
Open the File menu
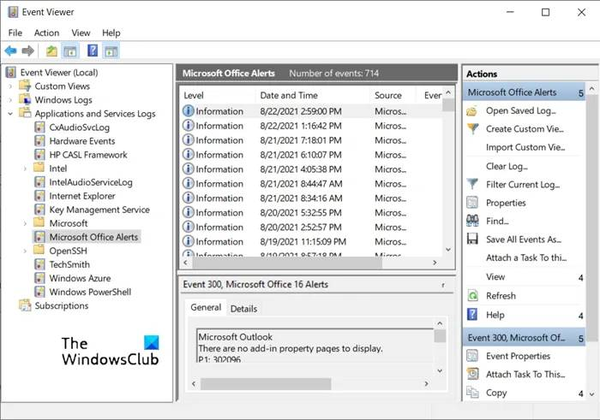coord(15,33)
